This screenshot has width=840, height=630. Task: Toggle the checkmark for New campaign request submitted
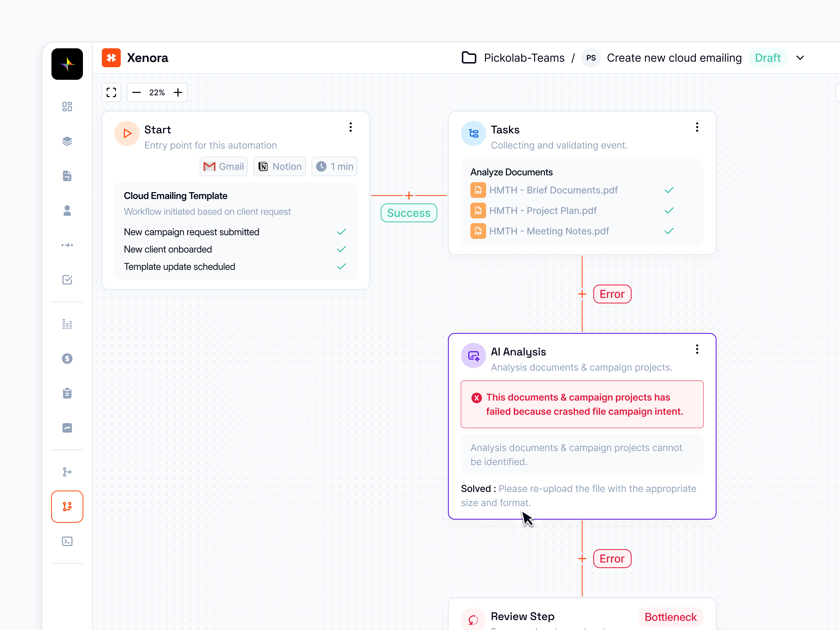tap(341, 232)
